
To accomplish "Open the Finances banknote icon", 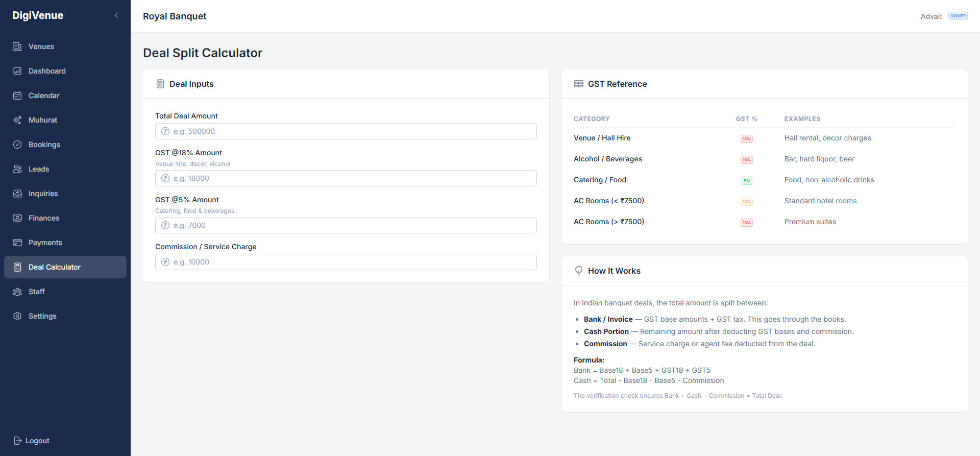I will point(17,218).
